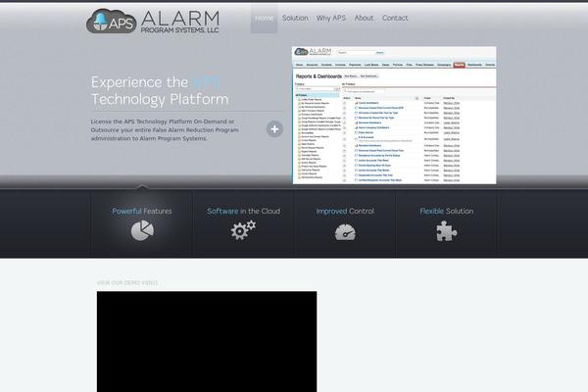Click the speedometer gauge icon
The image size is (588, 392).
pos(345,232)
